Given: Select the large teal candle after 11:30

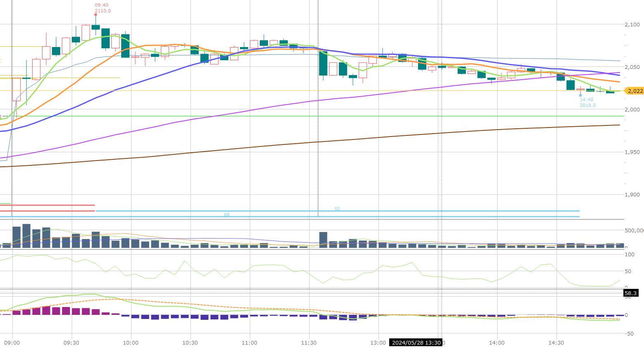Looking at the screenshot, I should [x=323, y=63].
